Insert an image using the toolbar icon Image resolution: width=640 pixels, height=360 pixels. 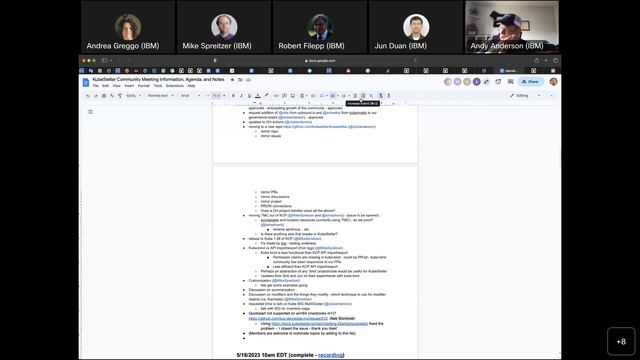click(x=293, y=96)
